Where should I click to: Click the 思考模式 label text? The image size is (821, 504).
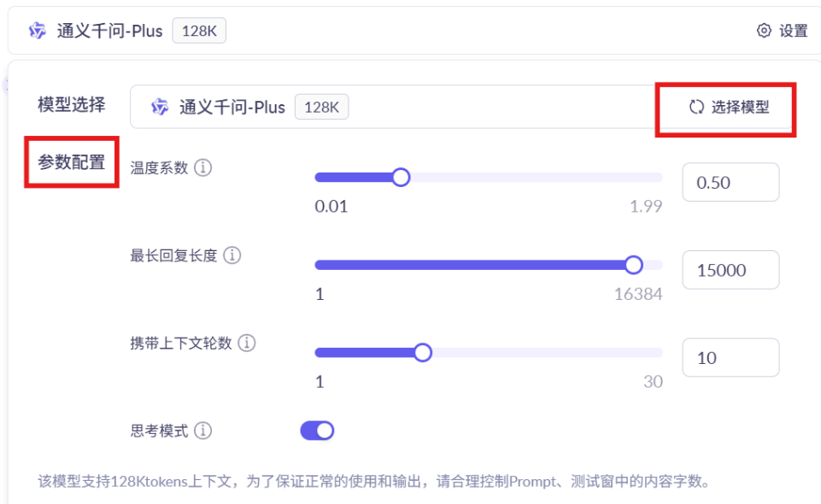(x=159, y=431)
